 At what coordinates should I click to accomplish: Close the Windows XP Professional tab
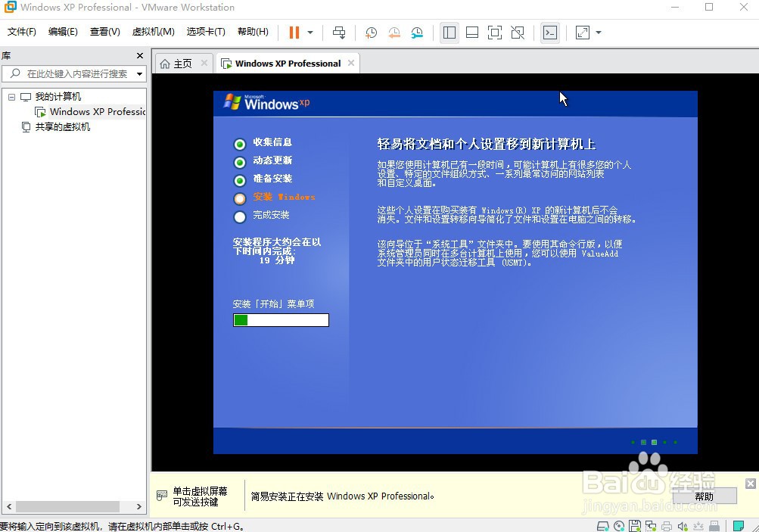point(351,63)
